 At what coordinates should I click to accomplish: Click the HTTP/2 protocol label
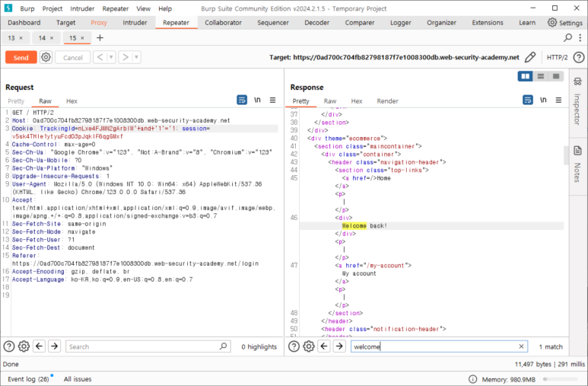[x=557, y=57]
